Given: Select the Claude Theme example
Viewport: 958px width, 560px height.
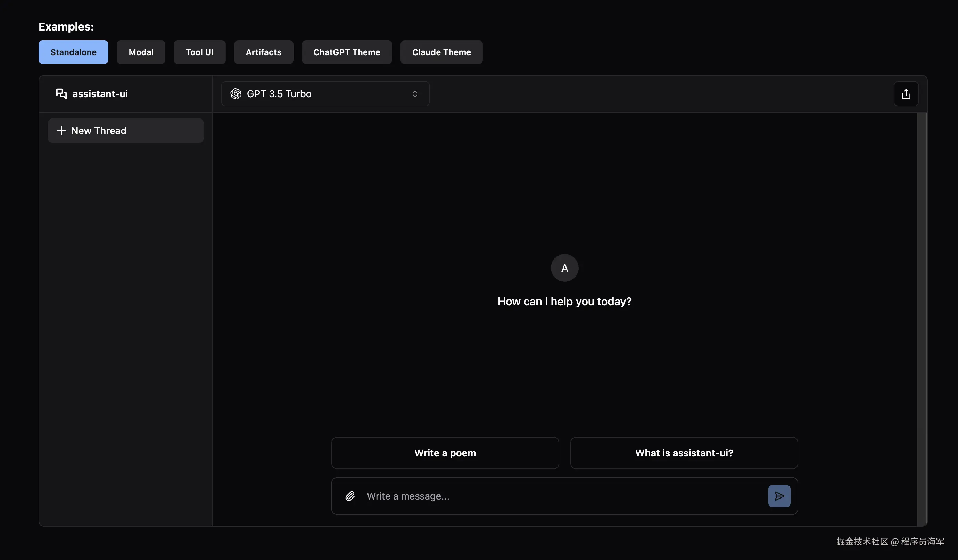Looking at the screenshot, I should point(441,52).
